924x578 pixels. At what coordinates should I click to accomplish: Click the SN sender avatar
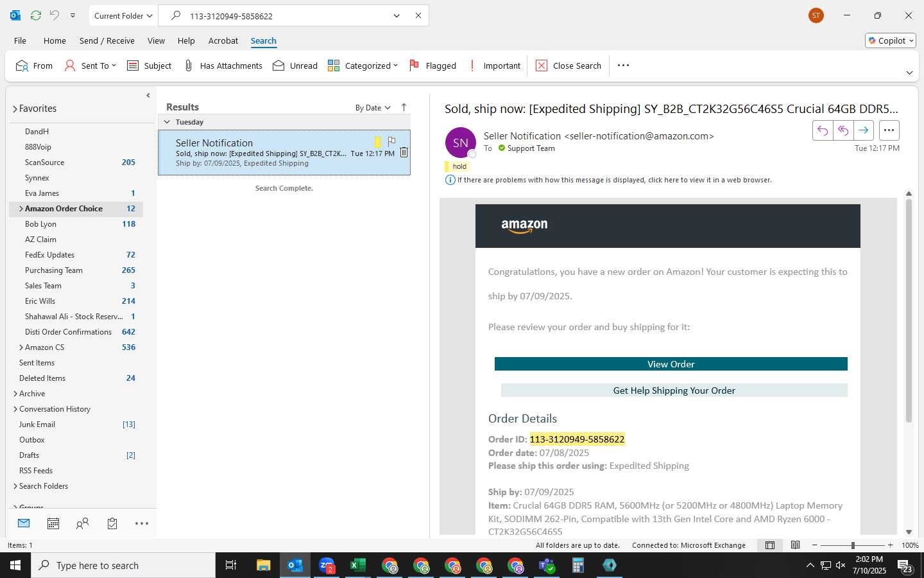461,143
